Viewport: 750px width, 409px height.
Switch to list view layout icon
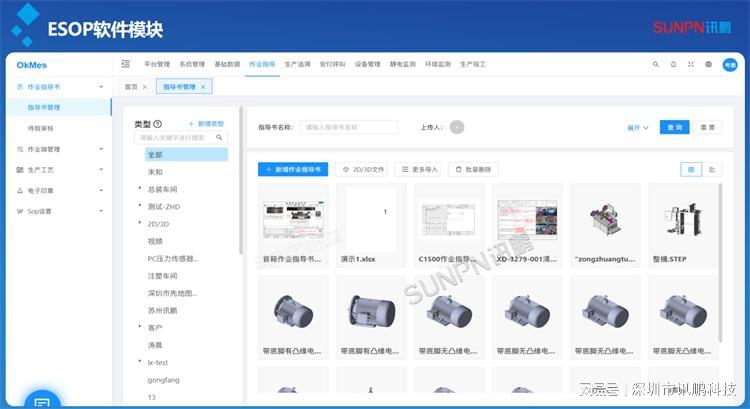[712, 169]
